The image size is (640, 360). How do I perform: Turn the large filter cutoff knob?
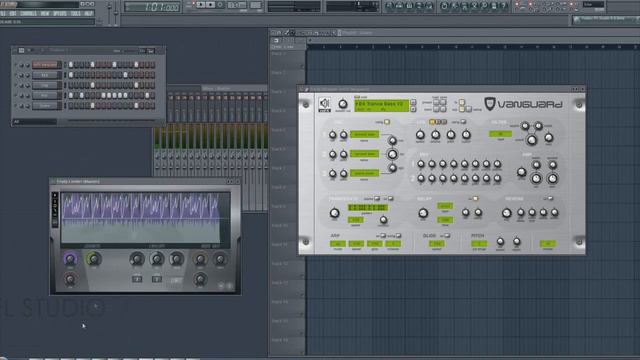pyautogui.click(x=531, y=140)
